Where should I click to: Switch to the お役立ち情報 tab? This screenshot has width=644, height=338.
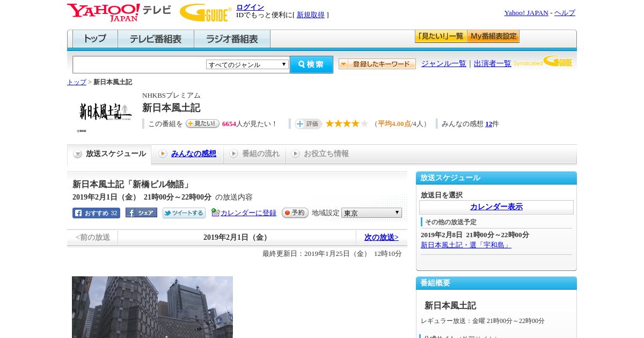pyautogui.click(x=320, y=154)
